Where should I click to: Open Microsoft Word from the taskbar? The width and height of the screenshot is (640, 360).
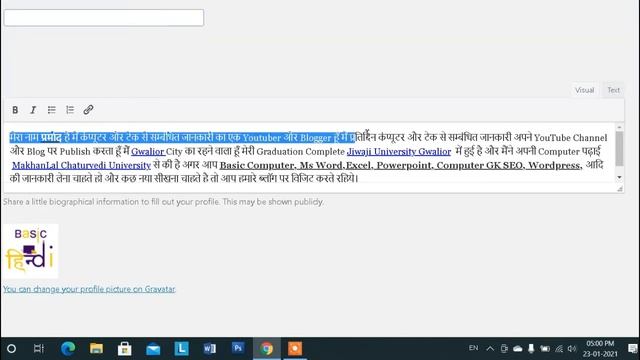coord(210,349)
